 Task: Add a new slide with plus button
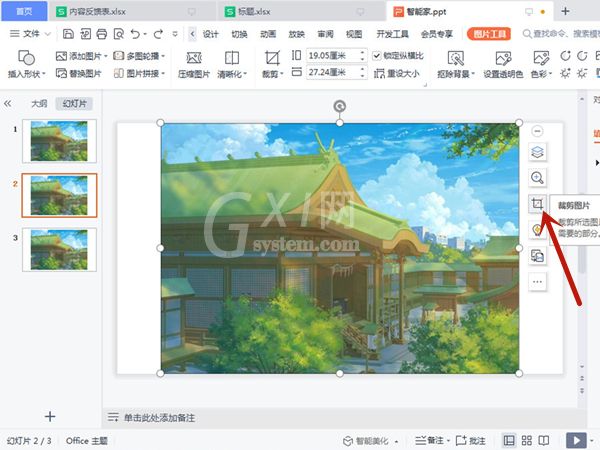50,416
